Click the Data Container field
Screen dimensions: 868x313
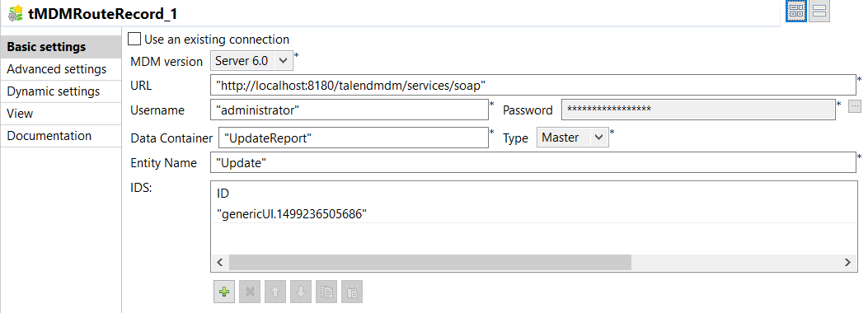[x=353, y=138]
